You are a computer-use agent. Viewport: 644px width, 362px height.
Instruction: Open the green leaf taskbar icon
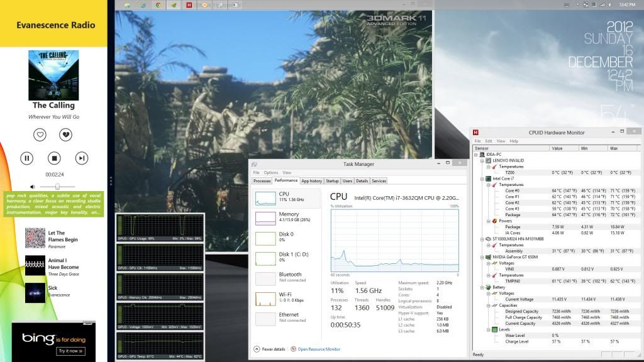pos(174,5)
